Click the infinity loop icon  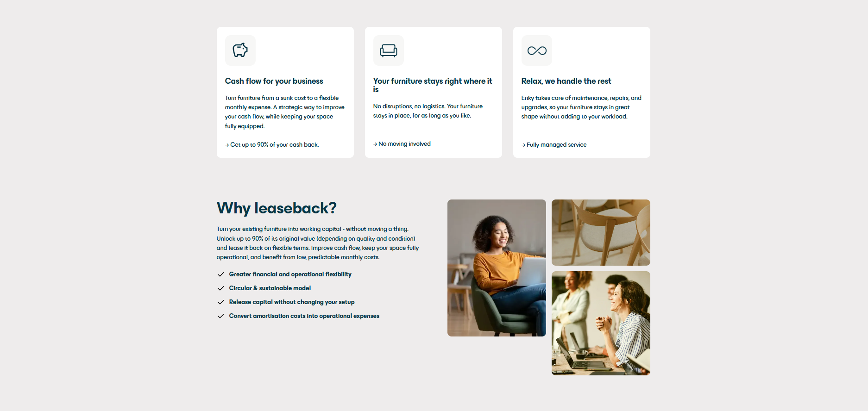[536, 50]
